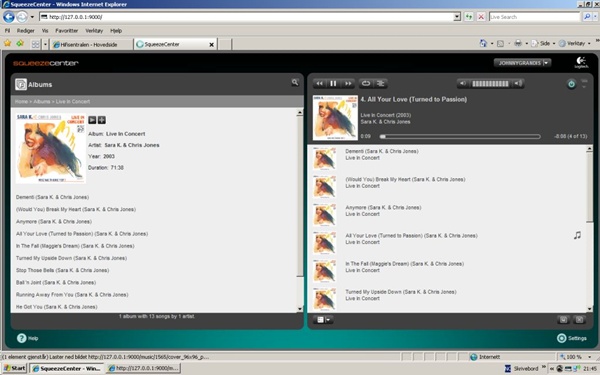The image size is (600, 375).
Task: Go back to previous track
Action: tap(320, 83)
